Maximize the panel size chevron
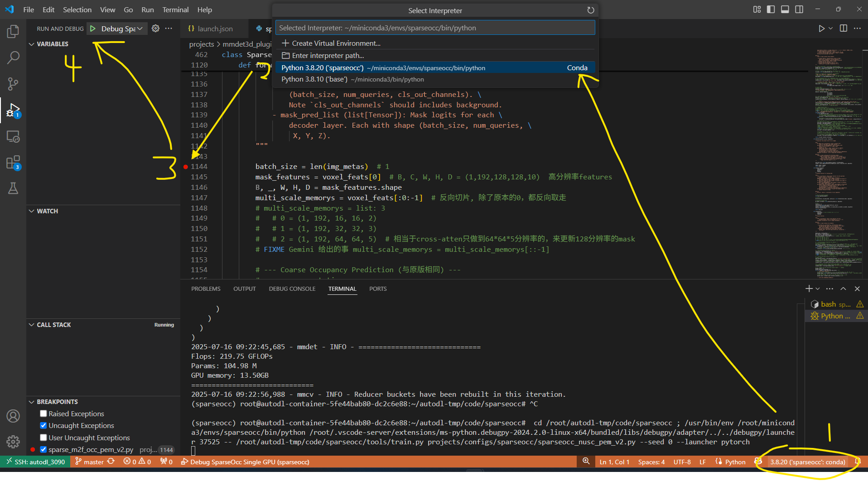This screenshot has height=481, width=868. 843,289
